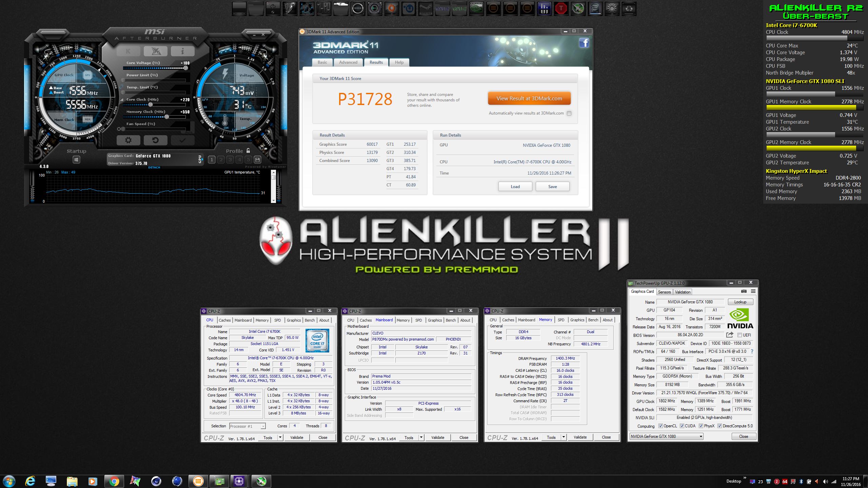Launch CPU-Z shortcut from the top dock
868x488 pixels.
pyautogui.click(x=442, y=8)
